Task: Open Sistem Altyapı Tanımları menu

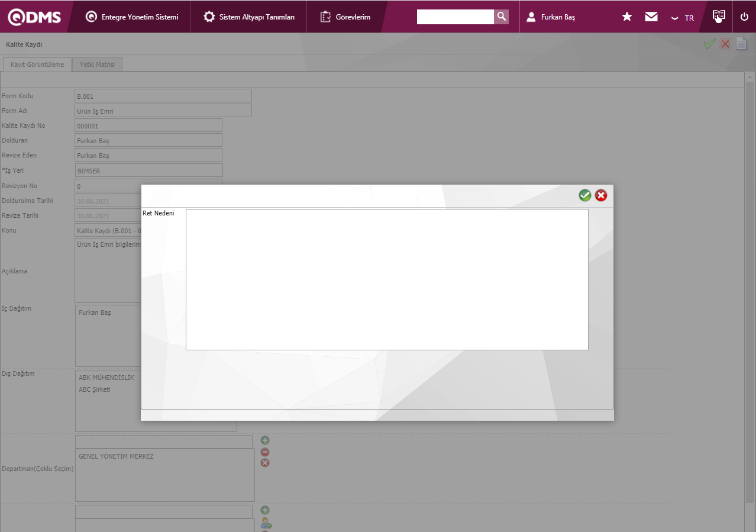Action: tap(249, 17)
